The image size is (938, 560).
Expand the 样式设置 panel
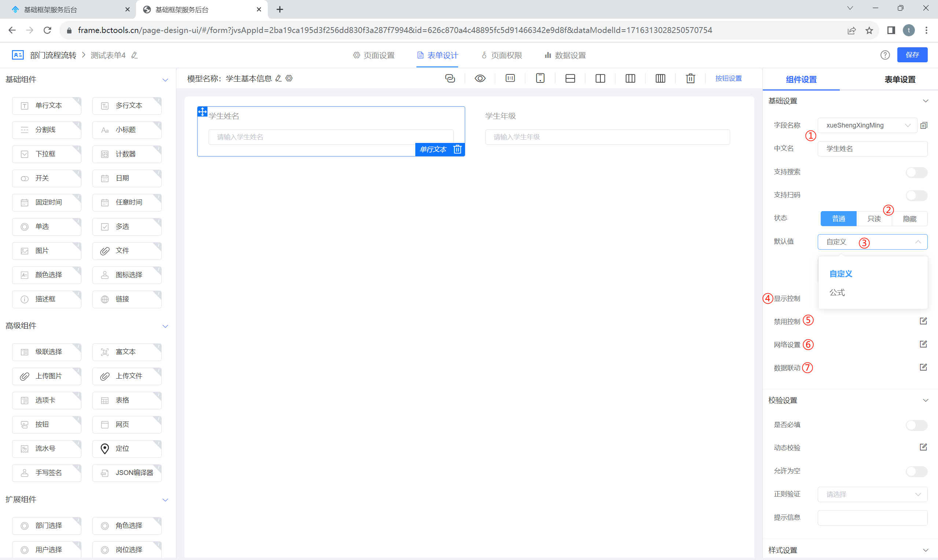pyautogui.click(x=925, y=550)
